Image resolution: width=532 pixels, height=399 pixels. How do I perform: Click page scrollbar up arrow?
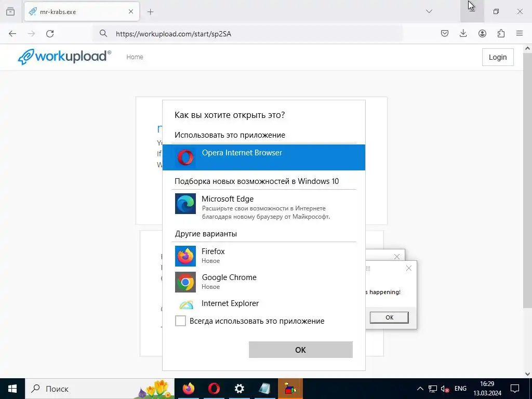[527, 48]
